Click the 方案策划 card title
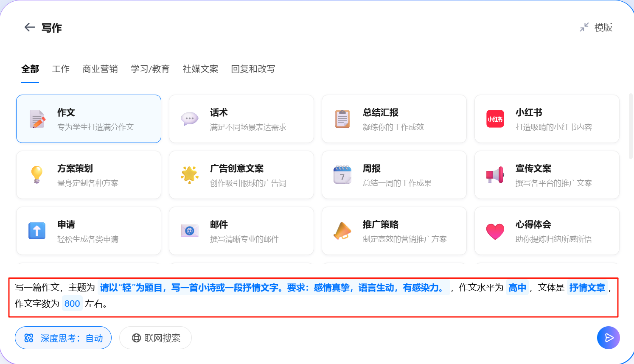 click(75, 168)
